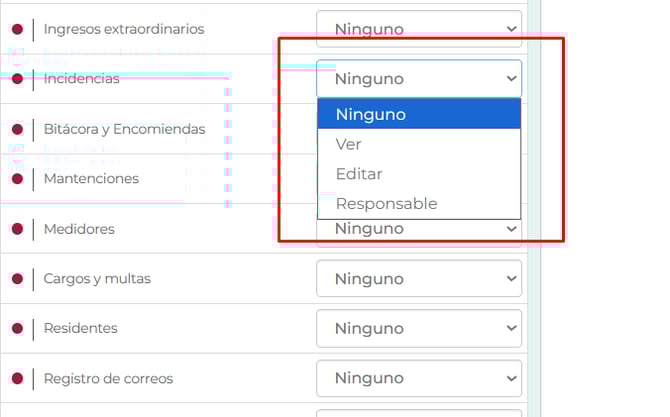Image resolution: width=670 pixels, height=417 pixels.
Task: Collapse the open Incidencias dropdown
Action: click(x=419, y=79)
